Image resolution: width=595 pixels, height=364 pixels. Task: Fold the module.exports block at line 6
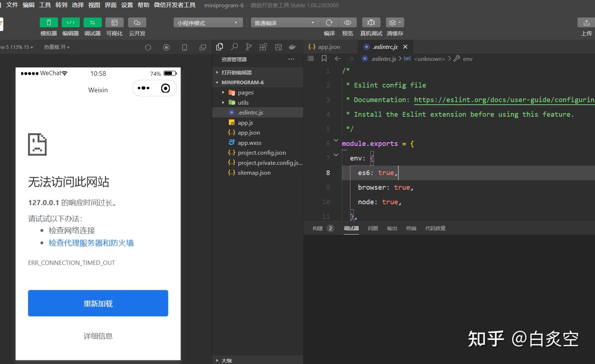point(336,140)
